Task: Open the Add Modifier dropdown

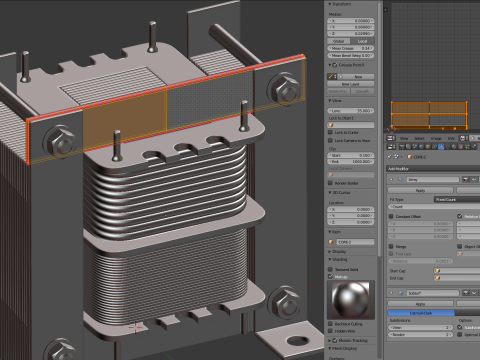Action: pos(433,169)
